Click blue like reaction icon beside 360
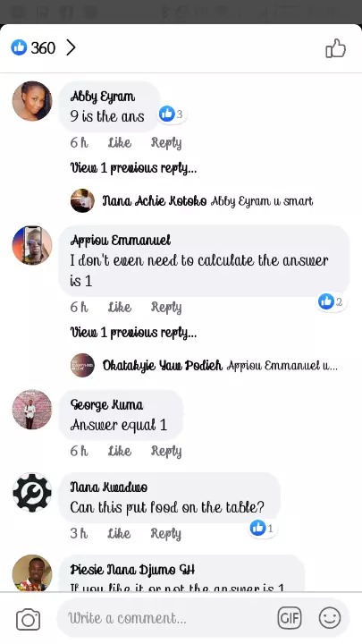 pyautogui.click(x=19, y=47)
